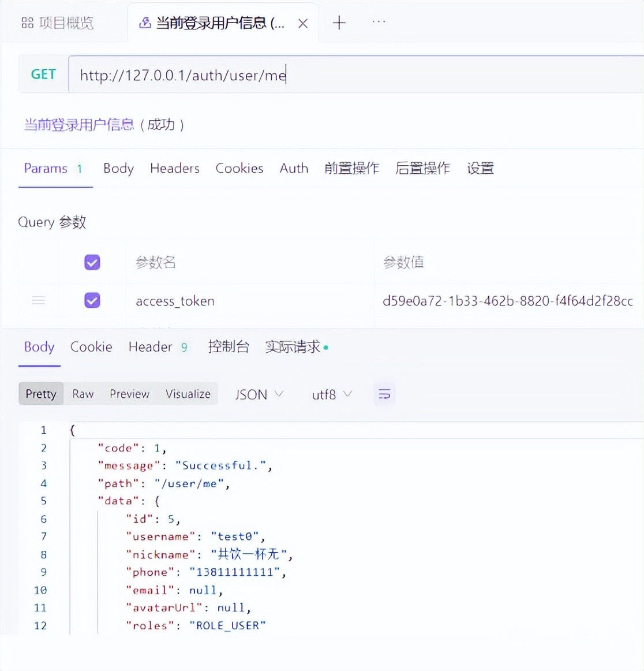The image size is (644, 671).
Task: Switch to the Preview response view
Action: click(129, 394)
